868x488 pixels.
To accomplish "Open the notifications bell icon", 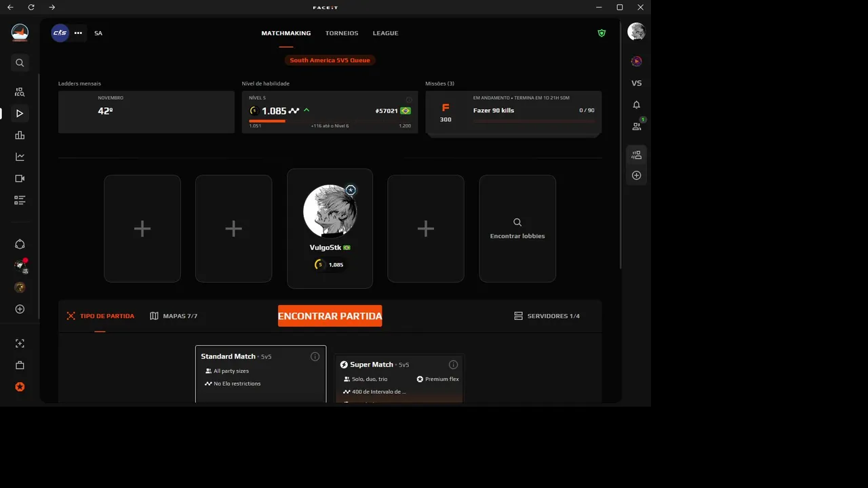I will (x=636, y=104).
